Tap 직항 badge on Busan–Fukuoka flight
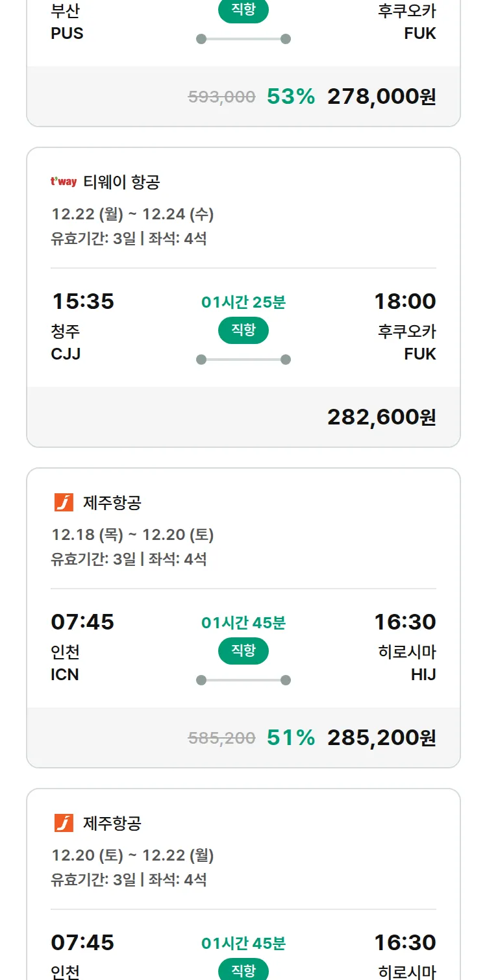This screenshot has width=487, height=980. coord(243,11)
